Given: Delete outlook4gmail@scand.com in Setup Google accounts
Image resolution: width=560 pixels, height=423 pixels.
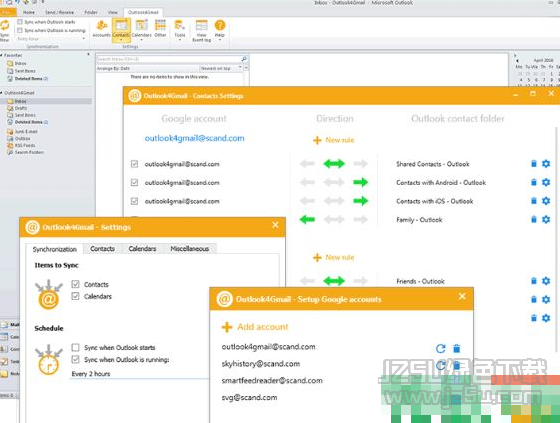Looking at the screenshot, I should [x=456, y=348].
